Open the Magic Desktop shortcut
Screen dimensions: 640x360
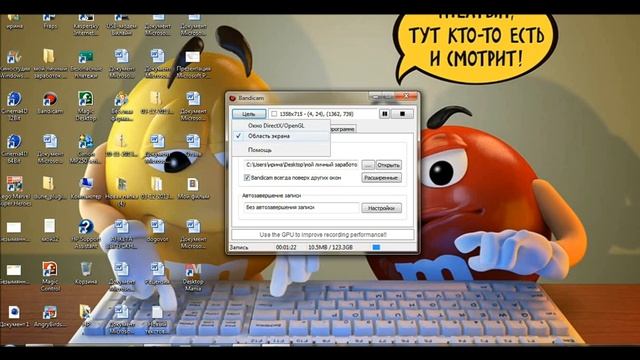pyautogui.click(x=86, y=106)
